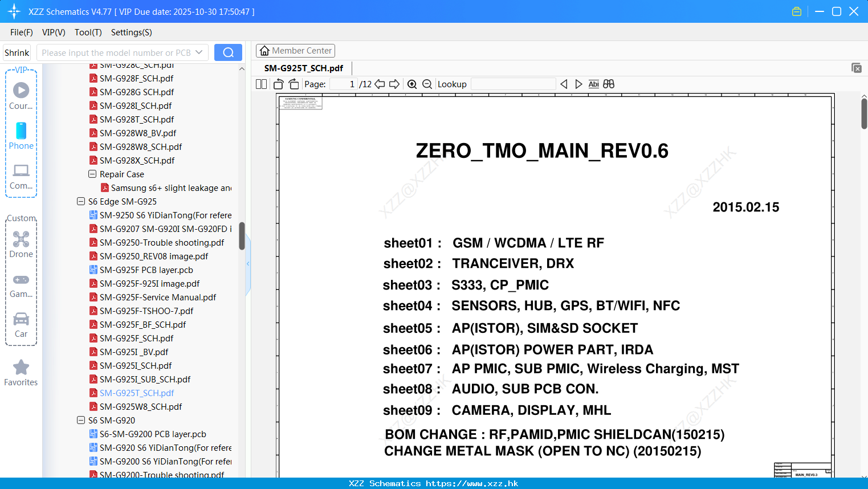The image size is (868, 489).
Task: Open SM-G928W8_BV.pdf
Action: click(x=138, y=133)
